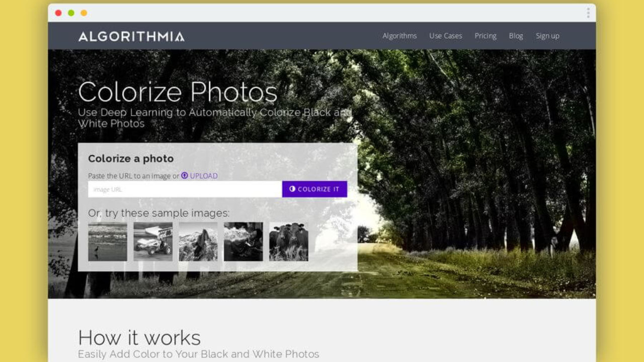The width and height of the screenshot is (644, 362).
Task: Click the orange window dot
Action: pos(84,13)
